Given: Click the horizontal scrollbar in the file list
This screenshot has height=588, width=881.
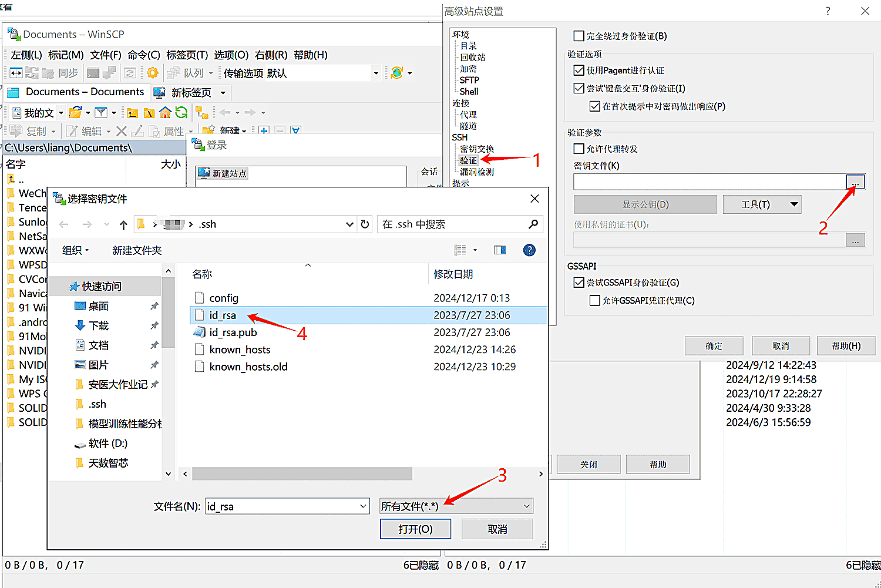Looking at the screenshot, I should 302,473.
